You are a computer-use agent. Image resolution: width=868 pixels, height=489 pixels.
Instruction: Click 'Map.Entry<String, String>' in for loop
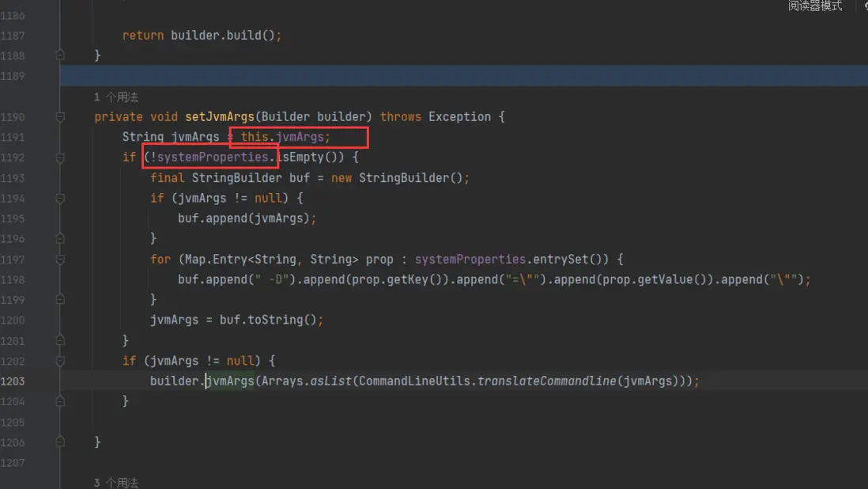[271, 260]
